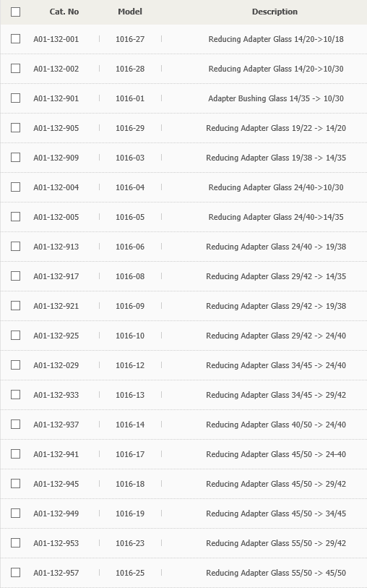Image resolution: width=367 pixels, height=588 pixels.
Task: Select the A01-132-957 row checkbox
Action: click(x=15, y=572)
